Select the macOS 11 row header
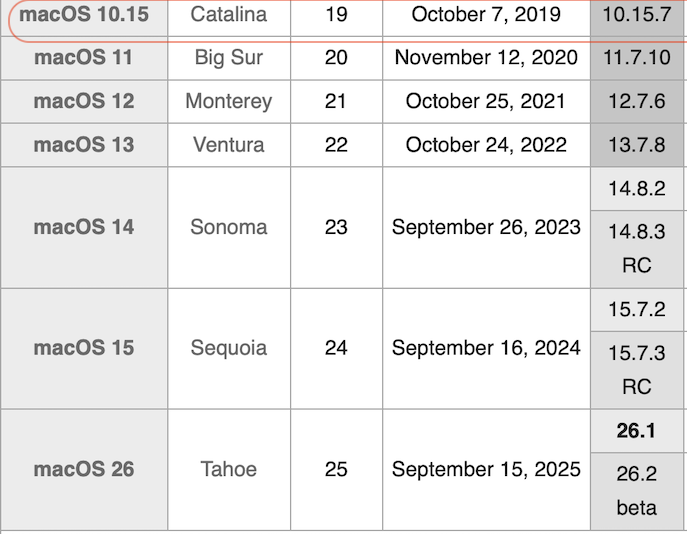The image size is (687, 534). (x=84, y=58)
